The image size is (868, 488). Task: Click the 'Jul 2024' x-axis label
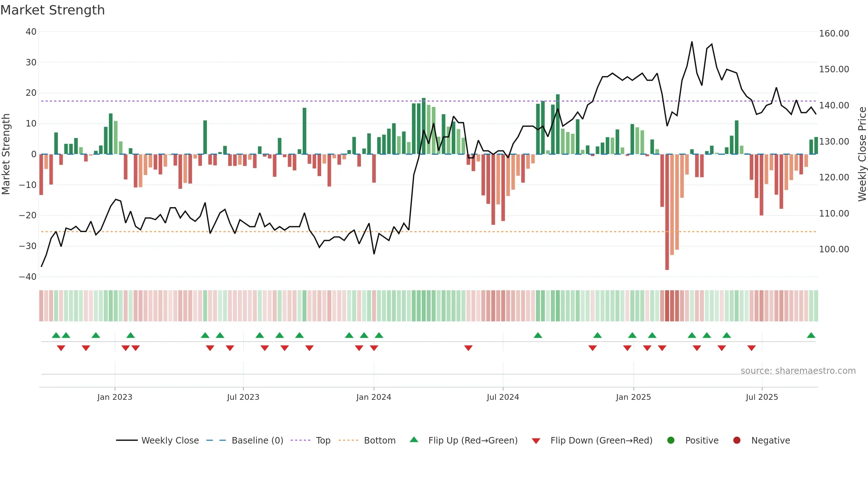click(503, 397)
